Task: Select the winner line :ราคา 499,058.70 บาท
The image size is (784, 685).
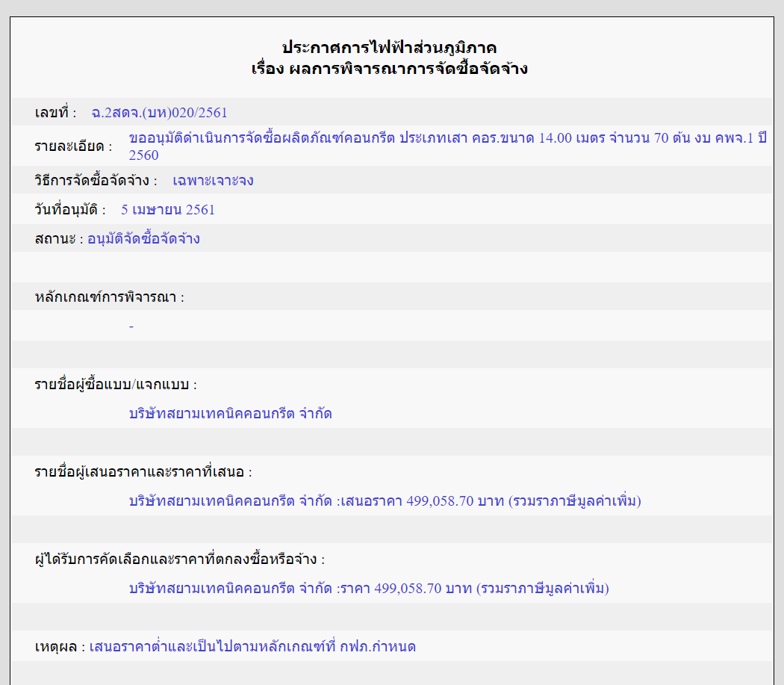Action: tap(369, 588)
